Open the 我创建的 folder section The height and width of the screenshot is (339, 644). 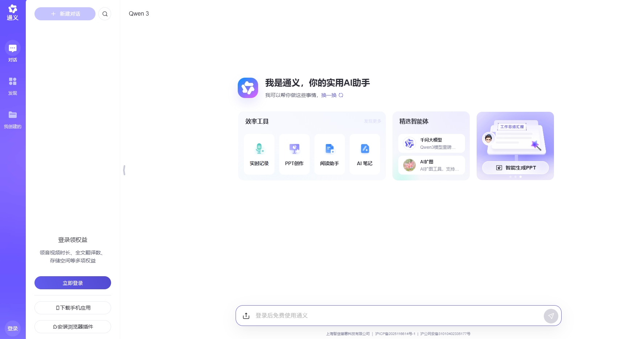13,120
